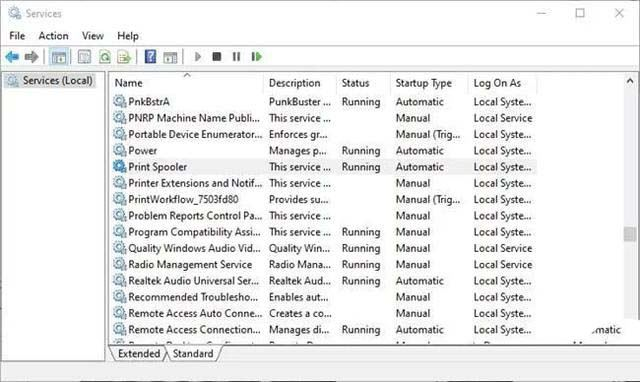640x382 pixels.
Task: Toggle the Show/Hide Console Tree icon
Action: [58, 57]
